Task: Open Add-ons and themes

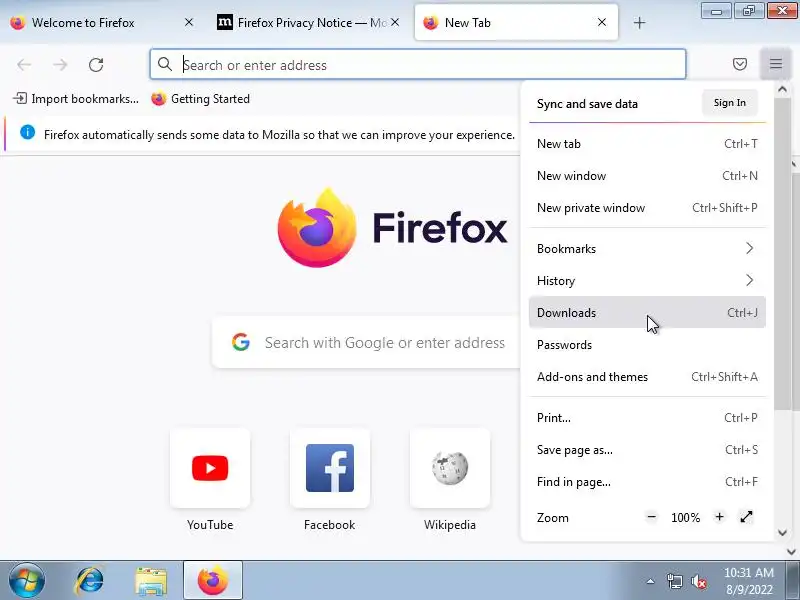Action: coord(647,377)
